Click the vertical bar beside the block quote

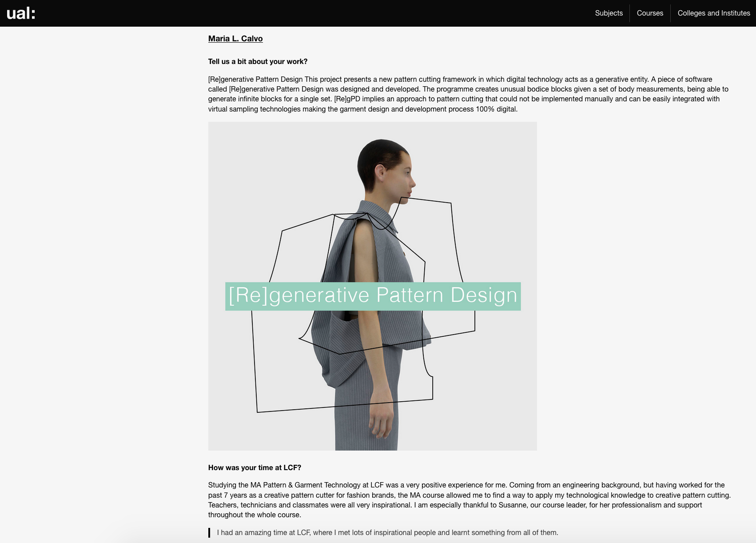[209, 533]
